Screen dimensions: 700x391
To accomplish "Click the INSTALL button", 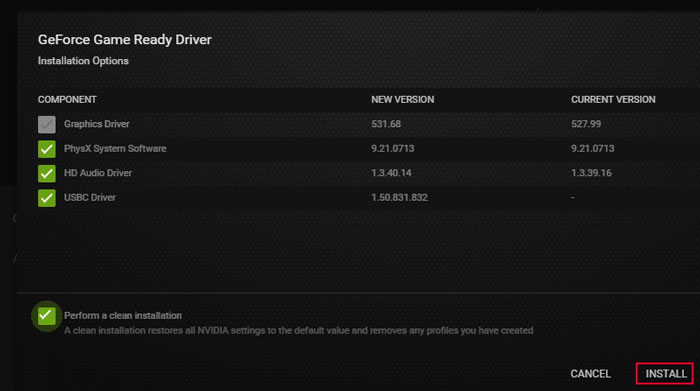I will [665, 374].
